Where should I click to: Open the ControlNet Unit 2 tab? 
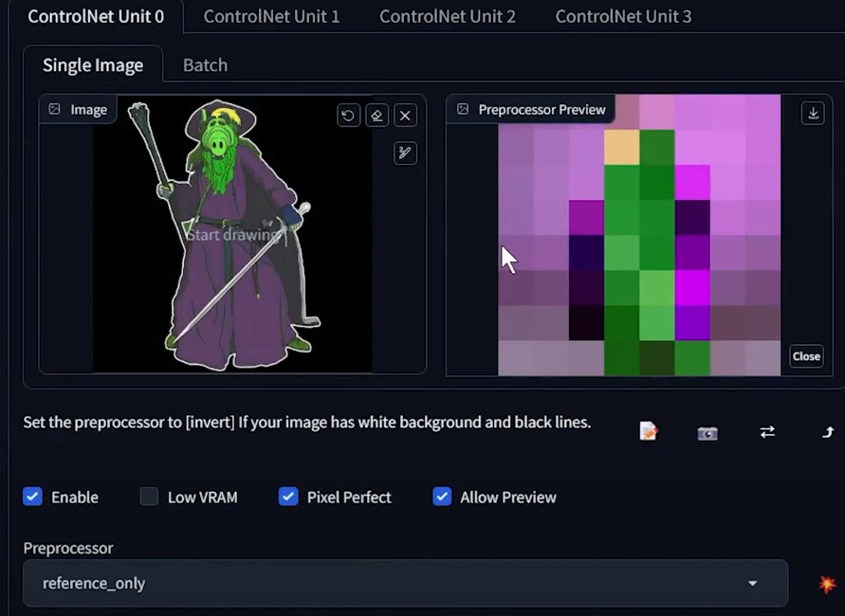(447, 16)
